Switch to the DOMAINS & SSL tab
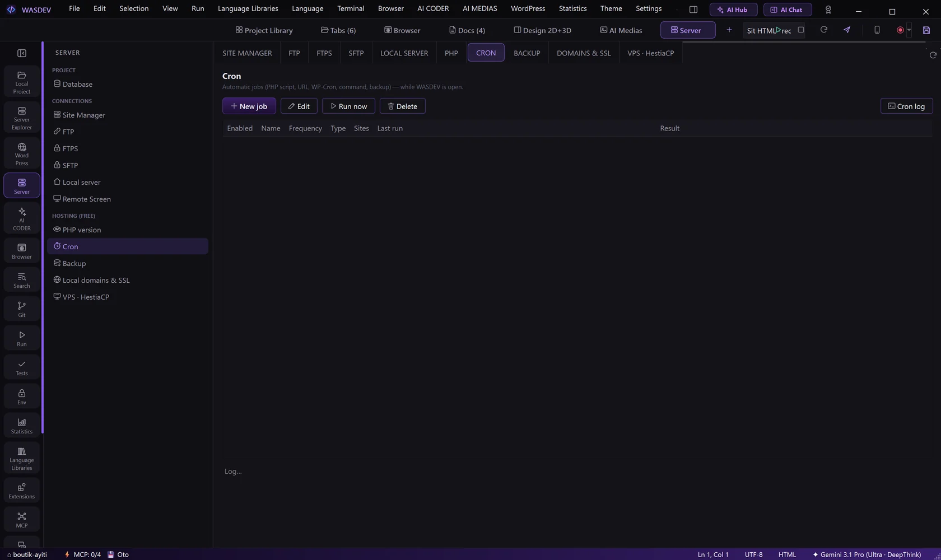 pos(584,53)
